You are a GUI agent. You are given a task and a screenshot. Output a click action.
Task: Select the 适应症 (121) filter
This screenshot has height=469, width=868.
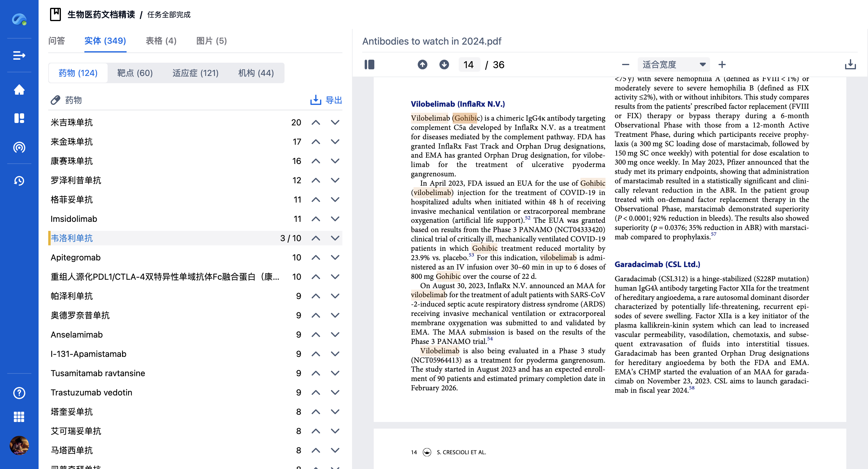tap(195, 73)
